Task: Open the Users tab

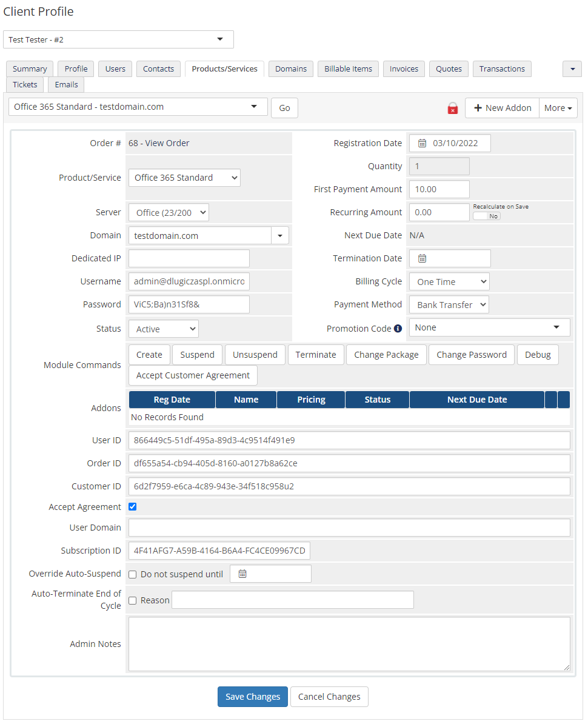Action: [115, 69]
